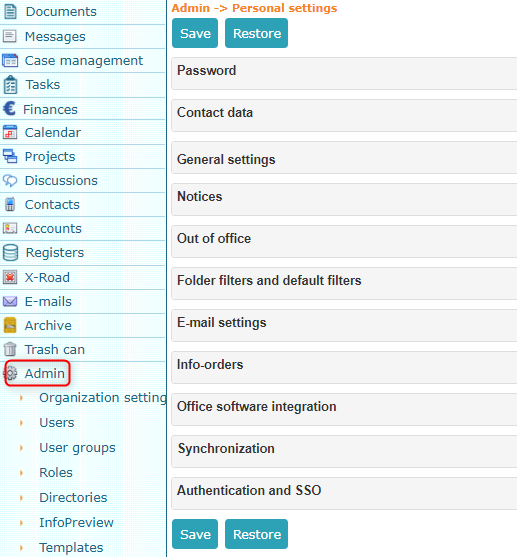Open Case management menu item

84,61
